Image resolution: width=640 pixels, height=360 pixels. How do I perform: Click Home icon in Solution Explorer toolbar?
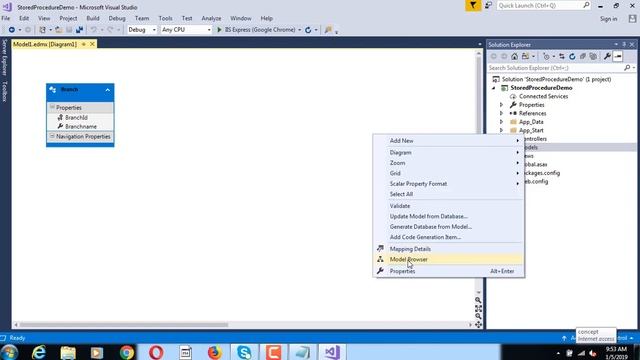[514, 57]
